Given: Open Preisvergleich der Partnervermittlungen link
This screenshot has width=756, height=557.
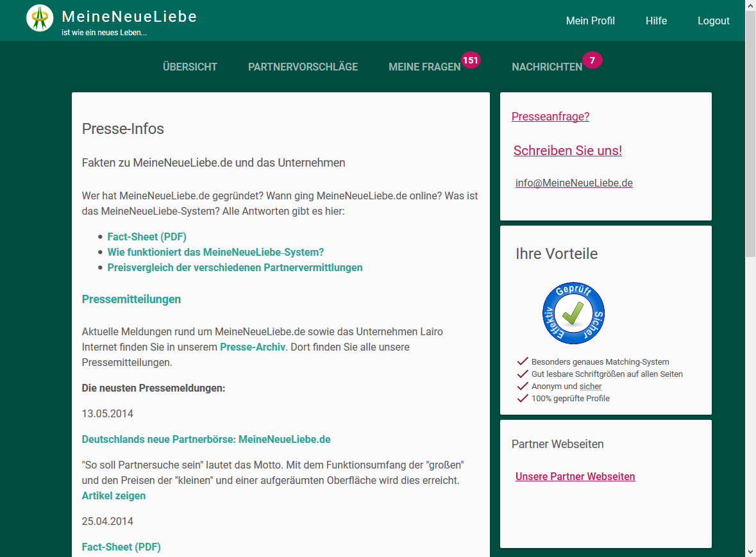Looking at the screenshot, I should [235, 267].
